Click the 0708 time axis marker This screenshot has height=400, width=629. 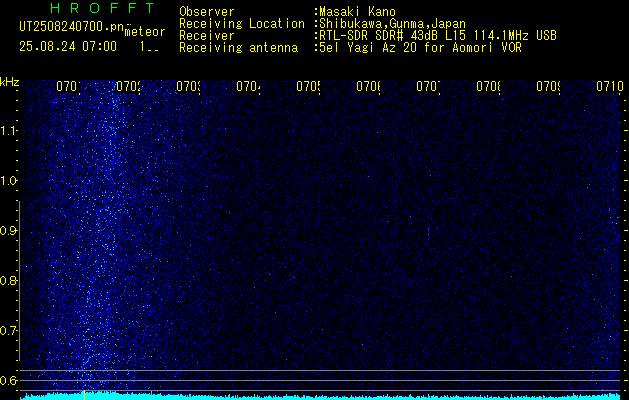[488, 86]
